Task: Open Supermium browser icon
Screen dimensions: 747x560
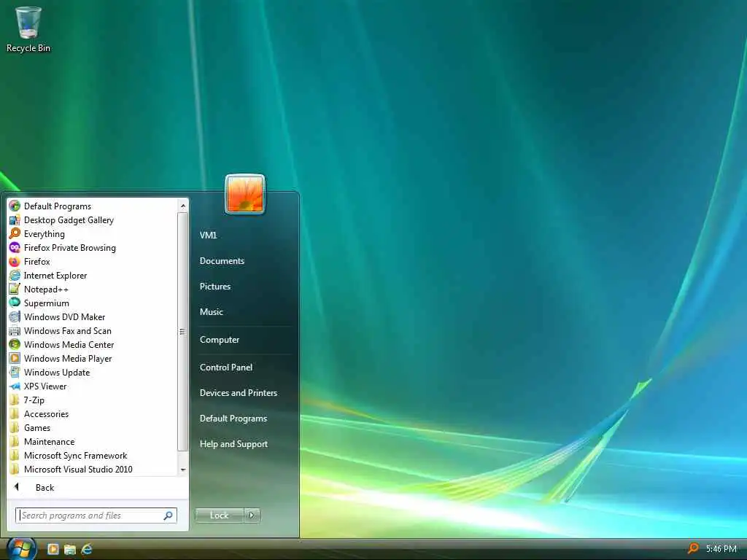Action: coord(15,303)
